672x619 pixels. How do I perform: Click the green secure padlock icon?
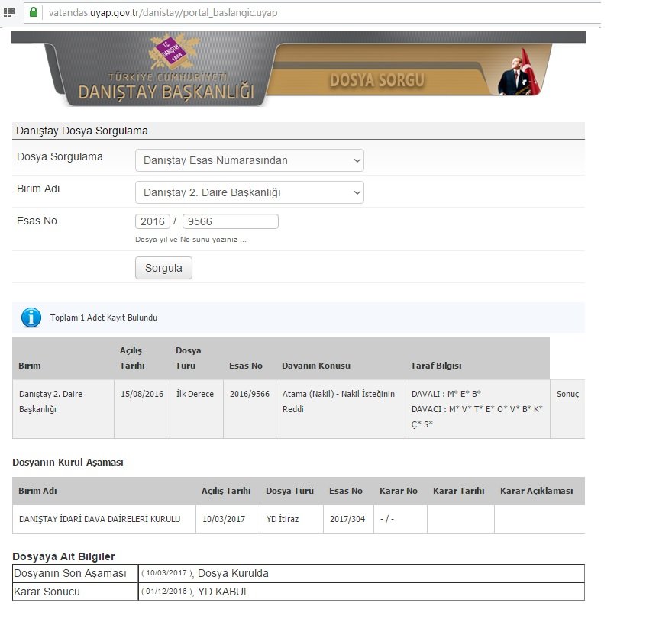pos(34,13)
